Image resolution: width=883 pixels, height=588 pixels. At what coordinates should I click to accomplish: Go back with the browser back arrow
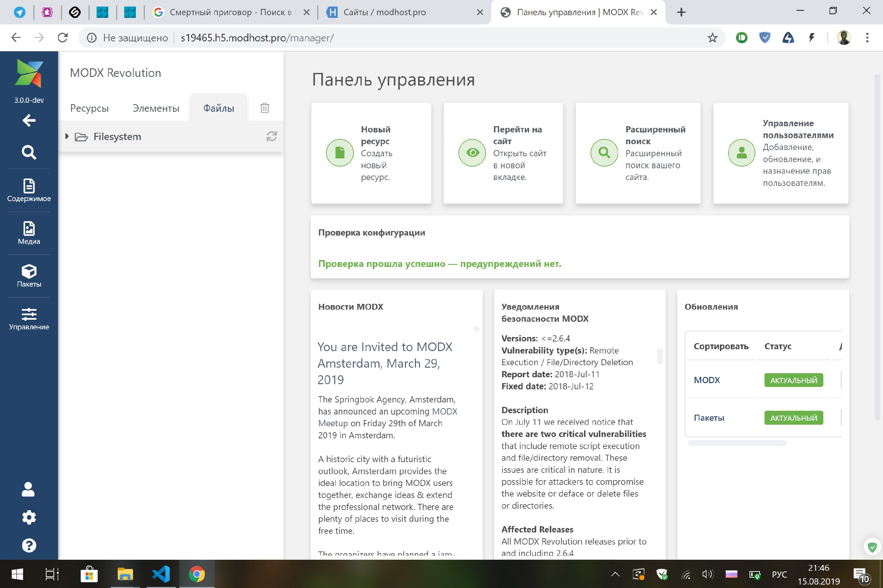tap(16, 38)
